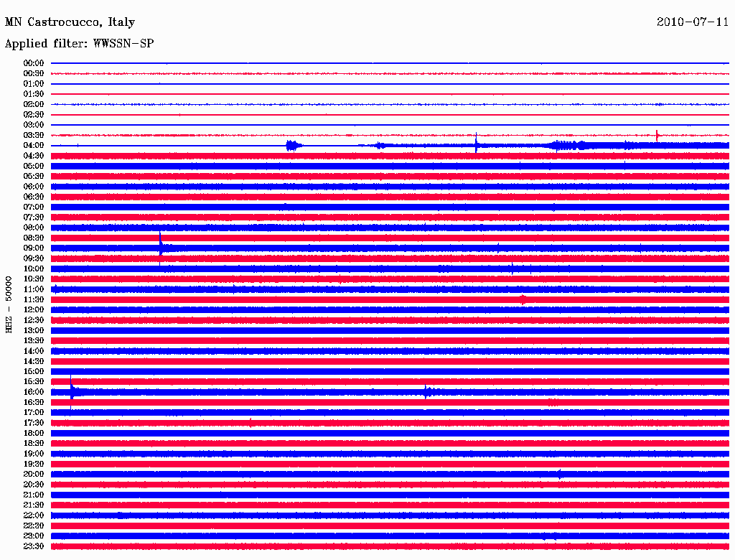Viewport: 735px width, 560px height.
Task: Click the spike on the 20:00 trace
Action: (x=560, y=474)
